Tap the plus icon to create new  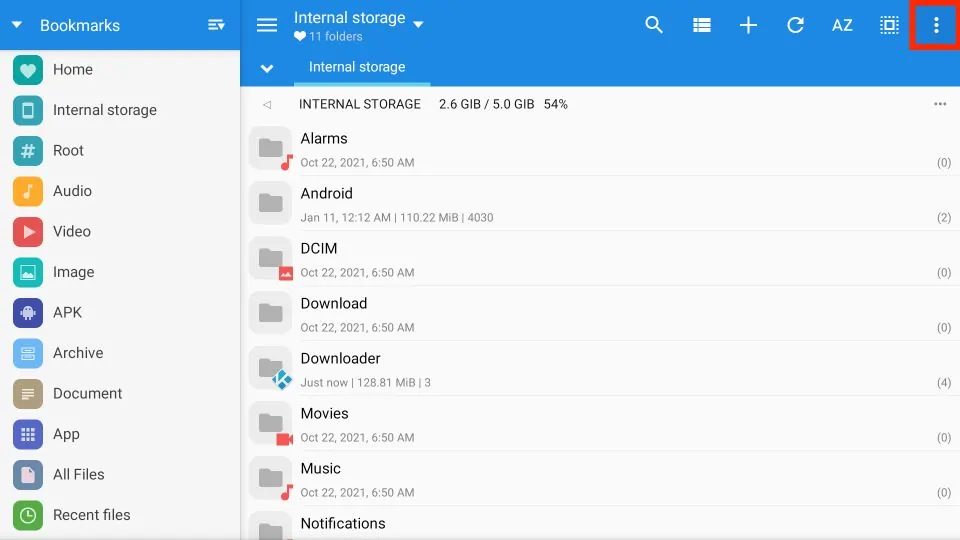tap(748, 26)
